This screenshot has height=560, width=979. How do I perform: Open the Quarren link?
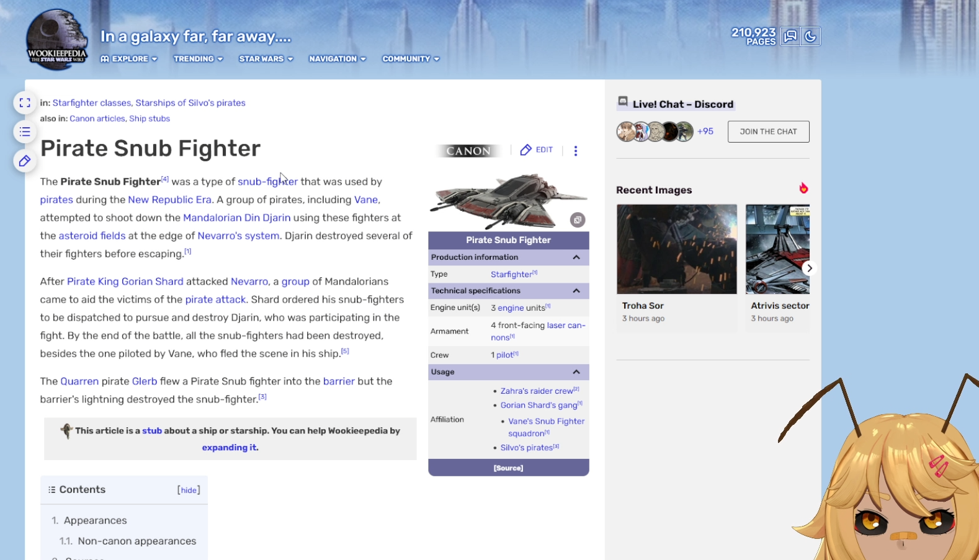pyautogui.click(x=79, y=381)
